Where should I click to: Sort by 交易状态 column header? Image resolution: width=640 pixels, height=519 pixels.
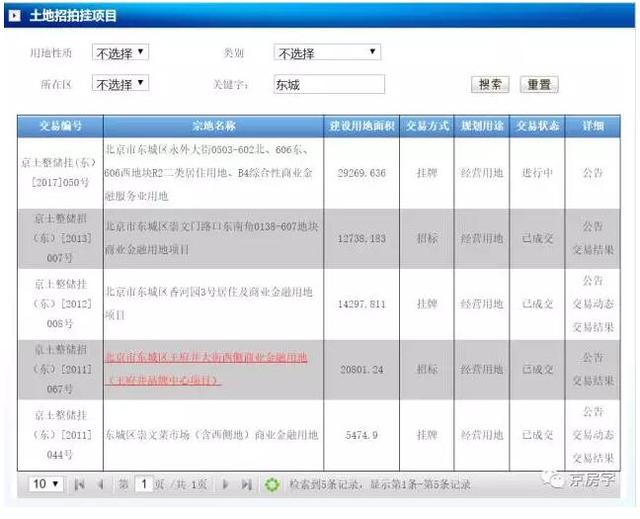click(537, 126)
